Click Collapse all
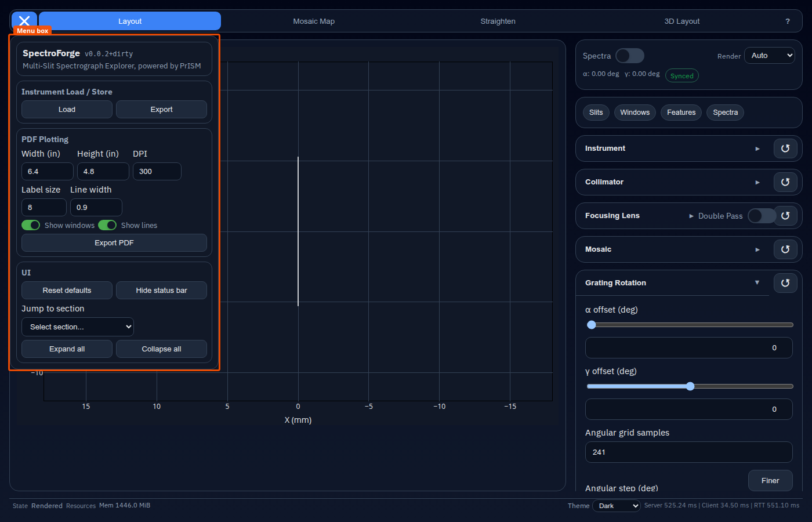The width and height of the screenshot is (812, 522). pos(161,349)
